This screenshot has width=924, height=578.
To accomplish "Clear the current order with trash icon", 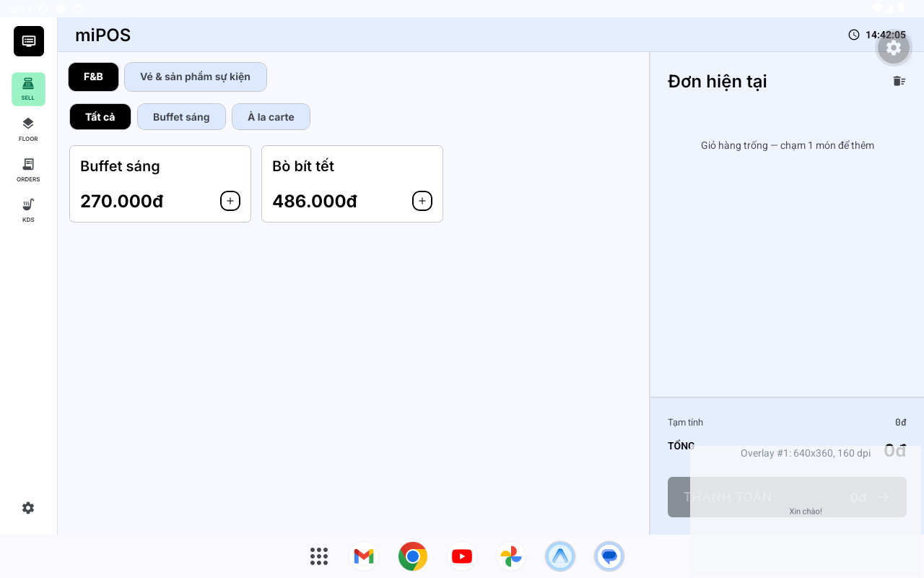I will [x=899, y=81].
